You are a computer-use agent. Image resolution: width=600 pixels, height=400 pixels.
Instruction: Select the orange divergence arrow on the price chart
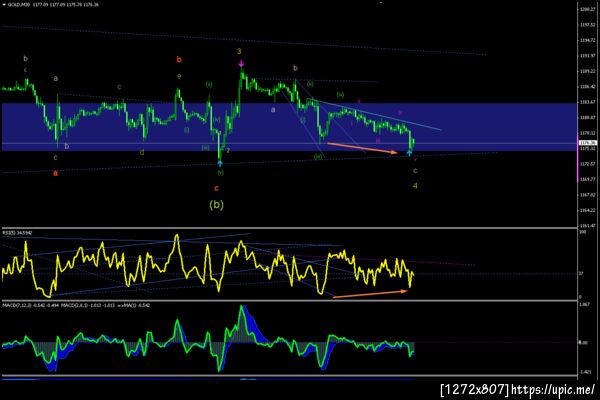pyautogui.click(x=362, y=148)
